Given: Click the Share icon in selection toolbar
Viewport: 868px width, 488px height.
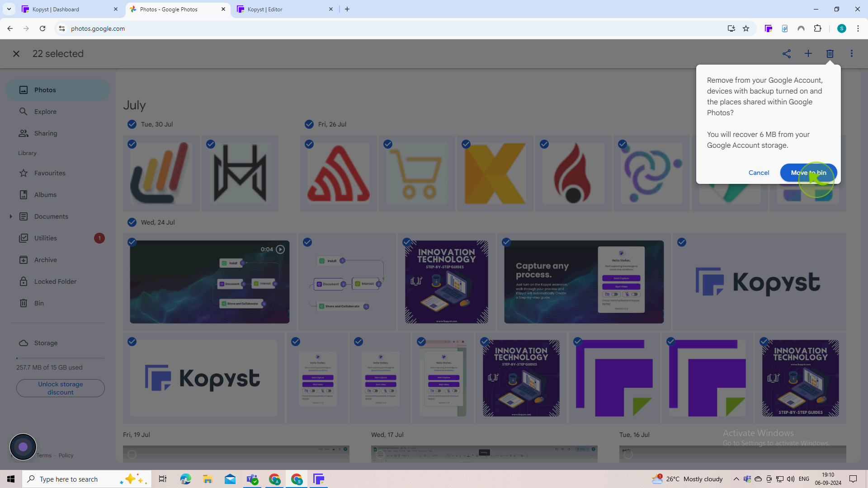Looking at the screenshot, I should [x=787, y=54].
